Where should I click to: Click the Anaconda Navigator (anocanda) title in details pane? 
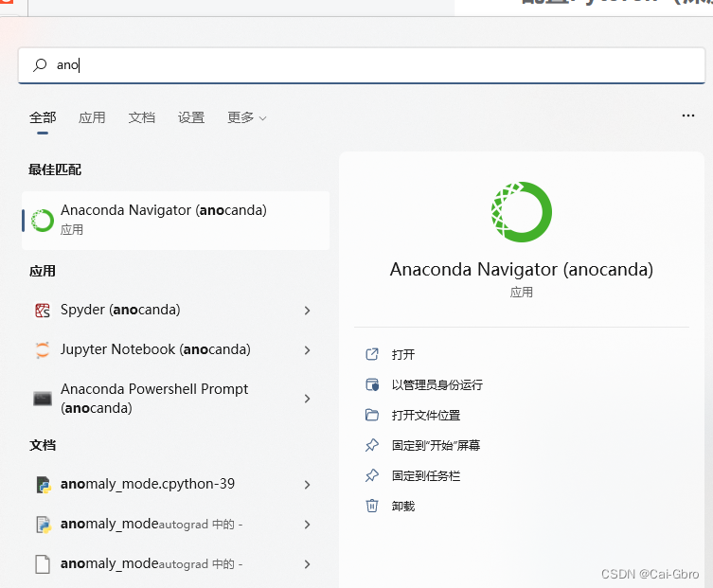(522, 270)
